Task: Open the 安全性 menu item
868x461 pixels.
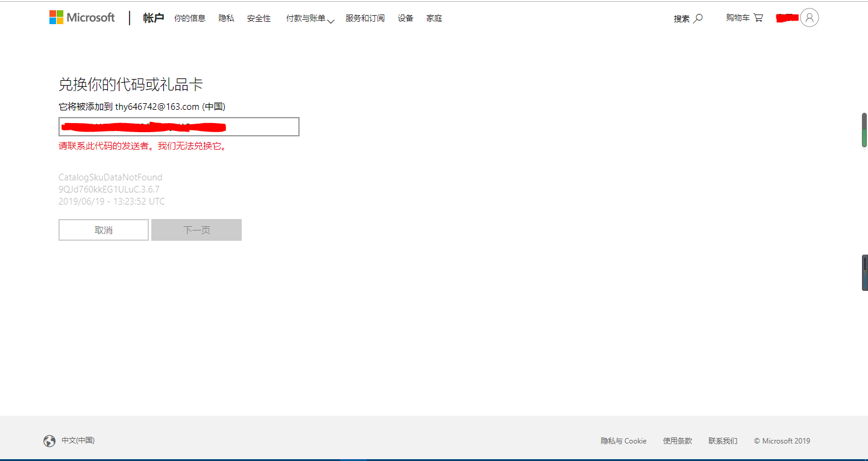Action: tap(259, 18)
